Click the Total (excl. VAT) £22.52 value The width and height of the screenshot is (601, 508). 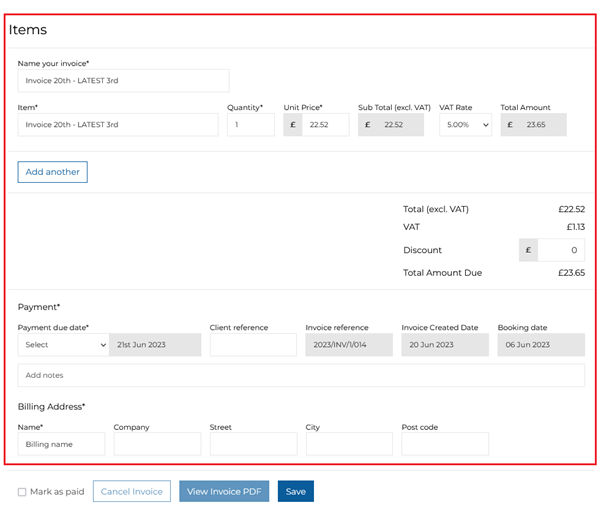[x=571, y=209]
